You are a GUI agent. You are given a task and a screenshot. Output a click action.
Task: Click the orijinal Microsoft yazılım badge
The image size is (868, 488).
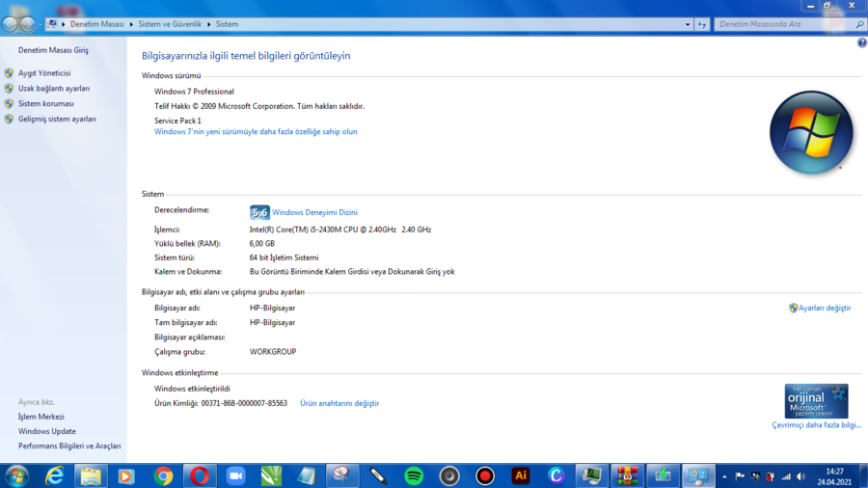[x=816, y=401]
